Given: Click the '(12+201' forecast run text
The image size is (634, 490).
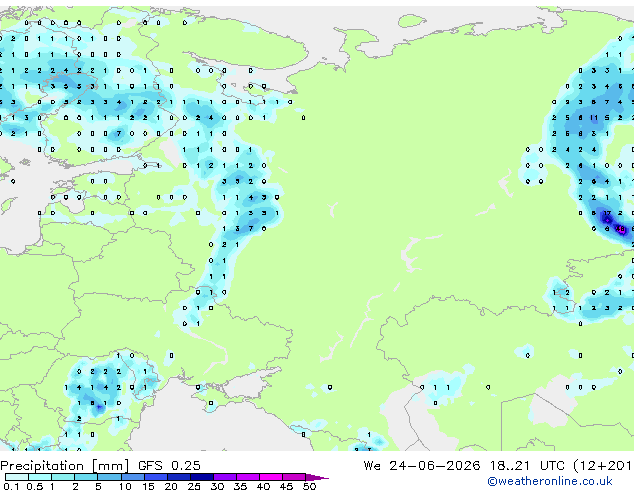Looking at the screenshot, I should (603, 466).
